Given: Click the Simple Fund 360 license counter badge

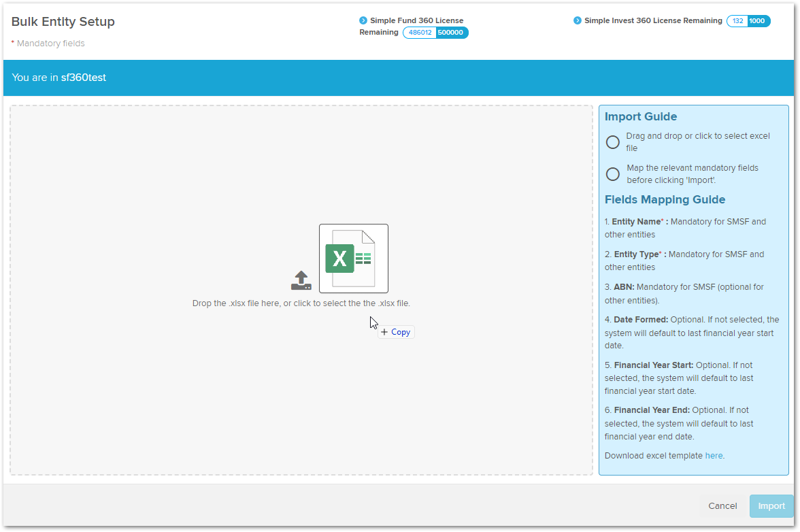Looking at the screenshot, I should (x=435, y=32).
